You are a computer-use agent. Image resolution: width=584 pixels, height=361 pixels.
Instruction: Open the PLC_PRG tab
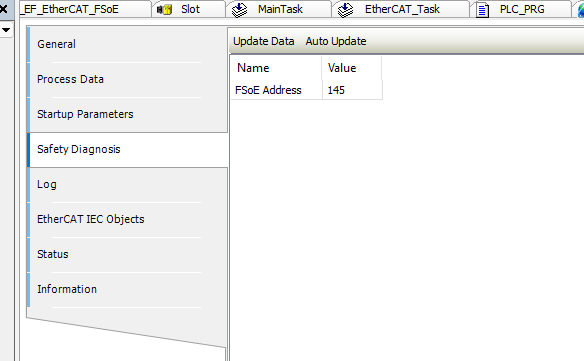(522, 9)
